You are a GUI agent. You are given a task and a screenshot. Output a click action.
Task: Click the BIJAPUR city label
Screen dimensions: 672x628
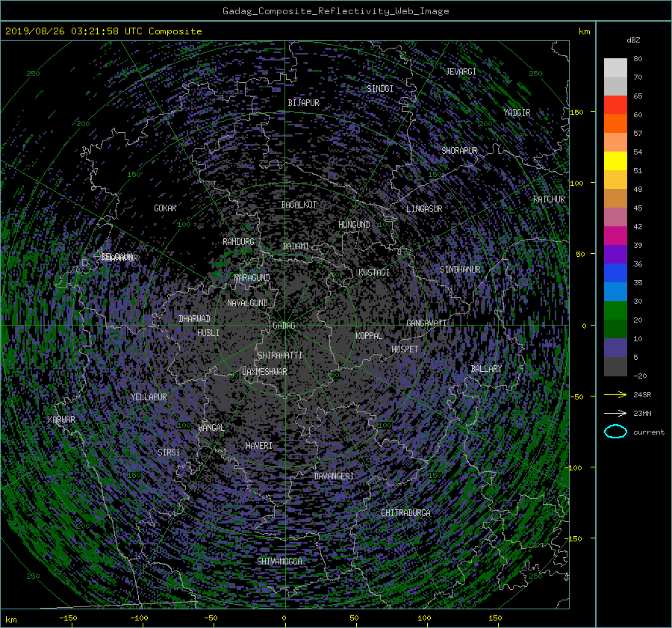(303, 103)
